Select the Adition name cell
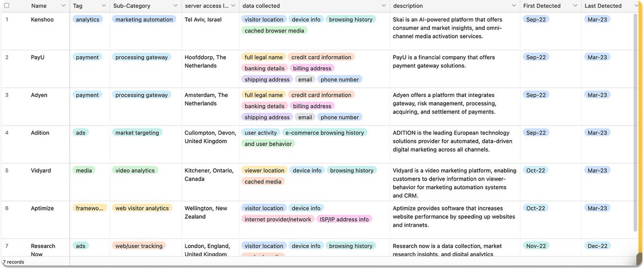Viewport: 644px width, 269px height. click(x=48, y=145)
